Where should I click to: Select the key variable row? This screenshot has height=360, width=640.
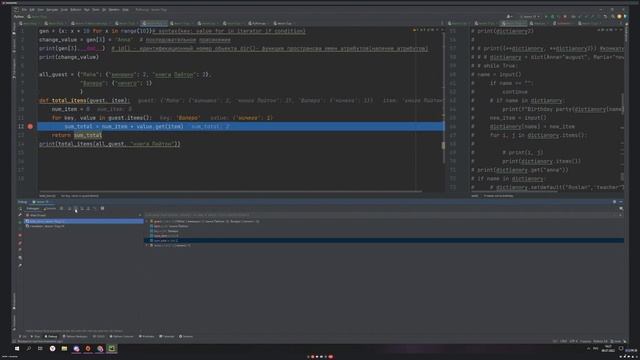(384, 231)
